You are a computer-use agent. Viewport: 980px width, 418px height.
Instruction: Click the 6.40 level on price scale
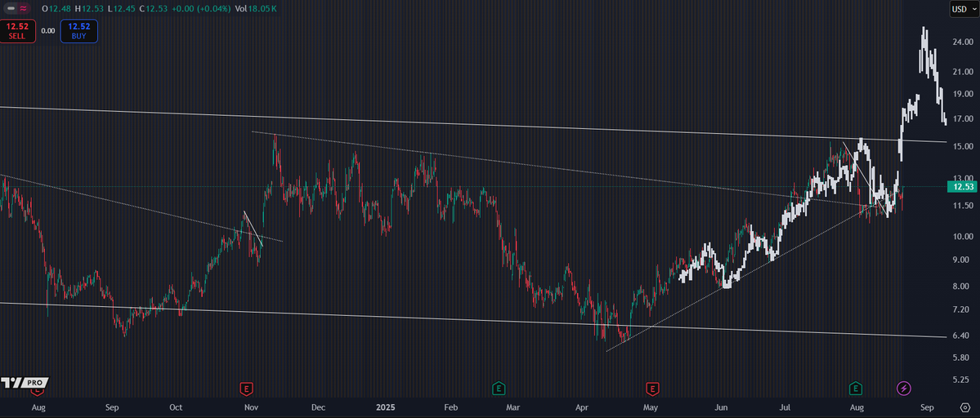pos(961,336)
